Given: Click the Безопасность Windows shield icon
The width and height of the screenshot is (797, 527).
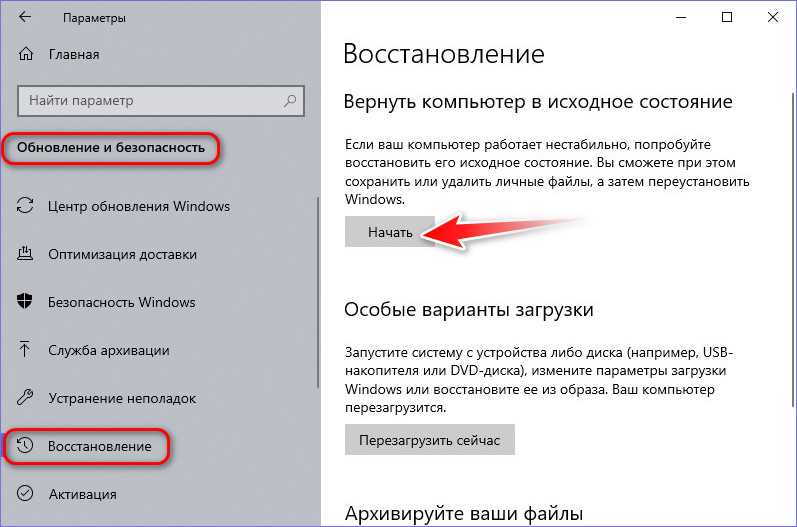Looking at the screenshot, I should pyautogui.click(x=24, y=301).
